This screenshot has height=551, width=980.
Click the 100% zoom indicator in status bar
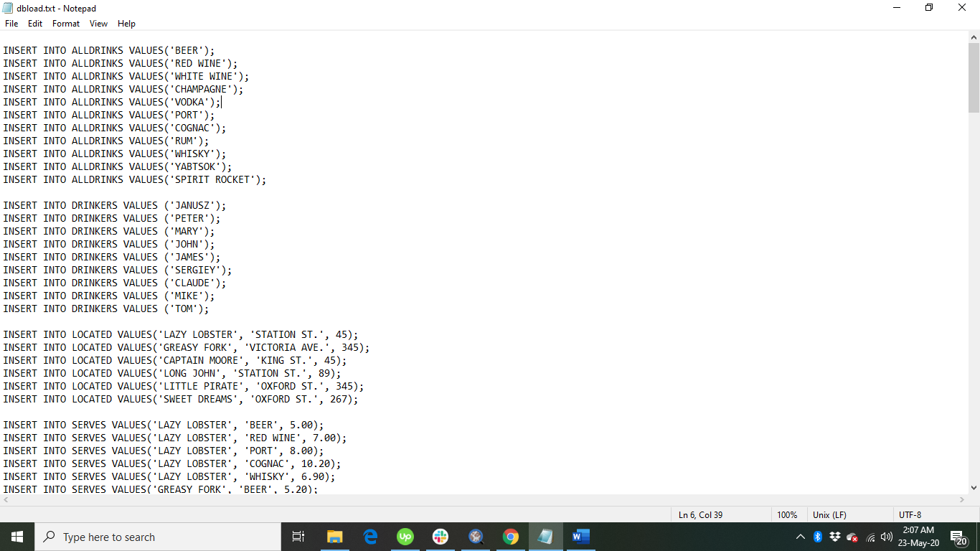[x=788, y=514]
